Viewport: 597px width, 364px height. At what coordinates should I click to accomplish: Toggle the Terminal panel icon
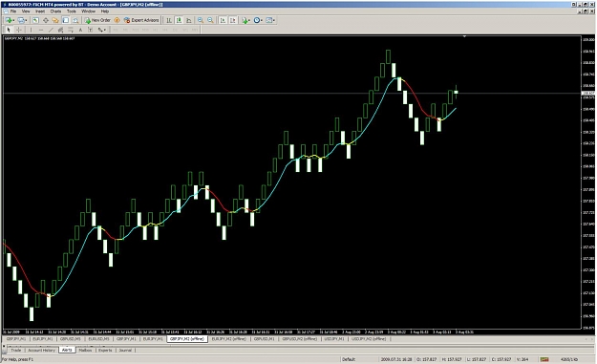coord(66,20)
